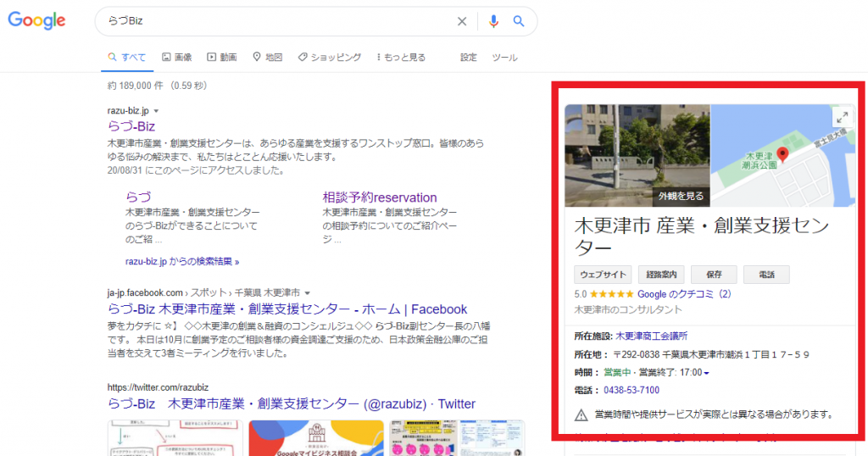
Task: Click the five-star rating icons
Action: coord(612,294)
